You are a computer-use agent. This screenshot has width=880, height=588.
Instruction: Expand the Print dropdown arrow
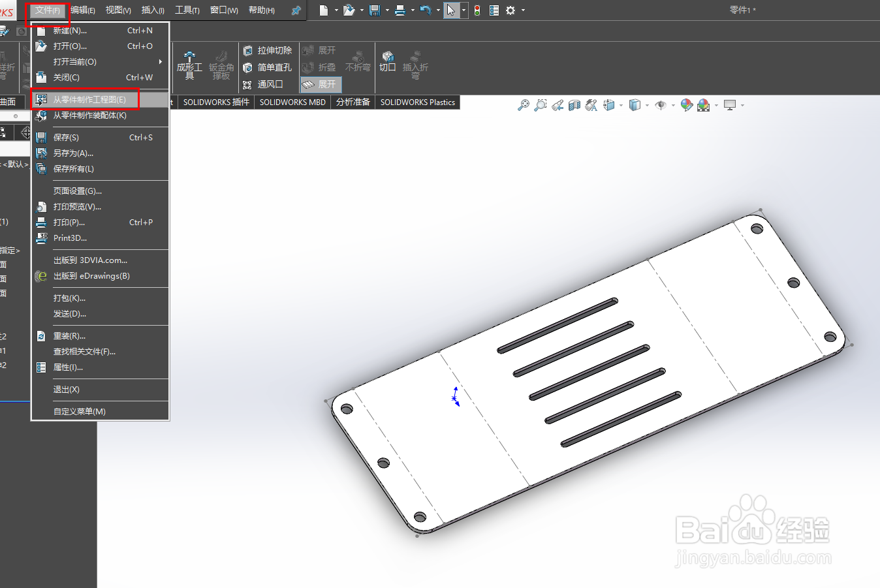(x=413, y=10)
